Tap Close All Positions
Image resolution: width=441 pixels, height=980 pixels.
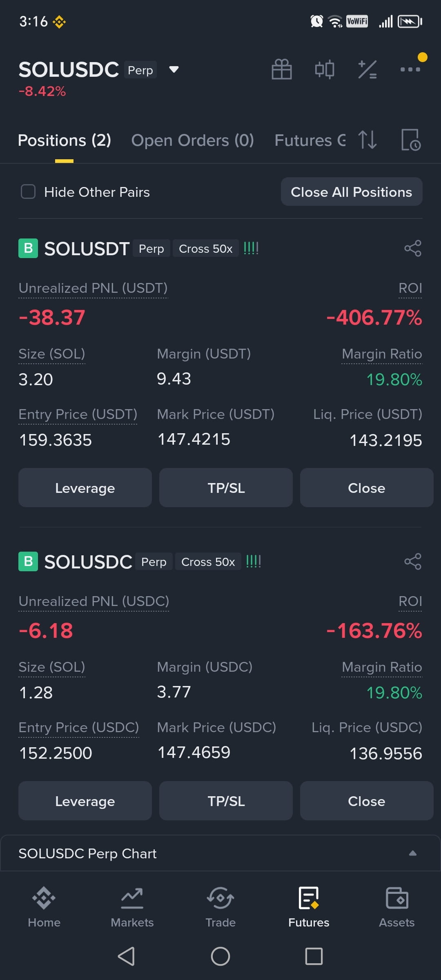352,192
